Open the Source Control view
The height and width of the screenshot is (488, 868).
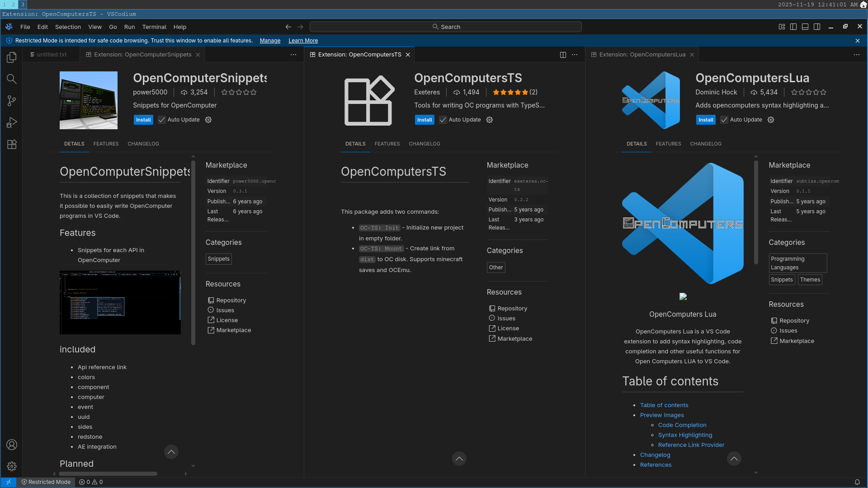point(12,101)
